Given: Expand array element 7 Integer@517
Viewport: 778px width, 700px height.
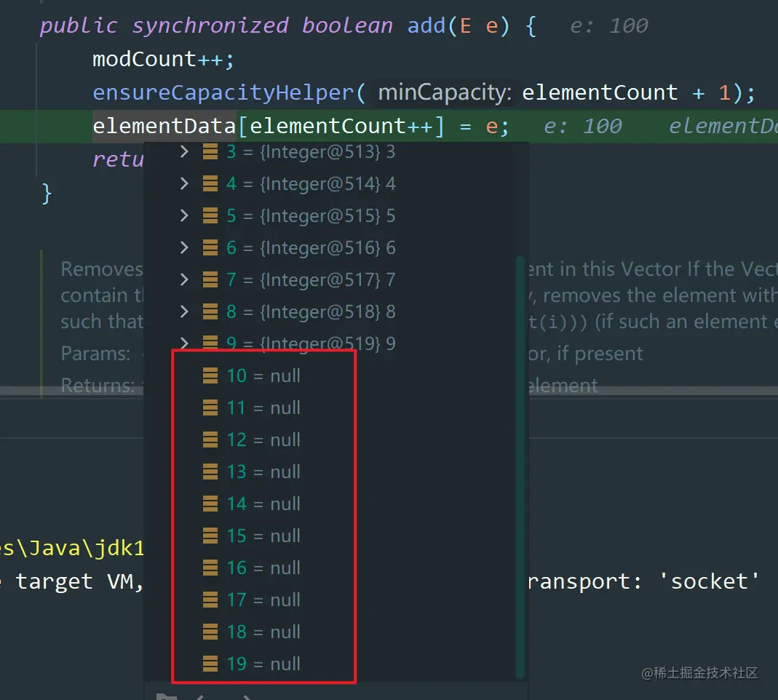Looking at the screenshot, I should pyautogui.click(x=184, y=279).
